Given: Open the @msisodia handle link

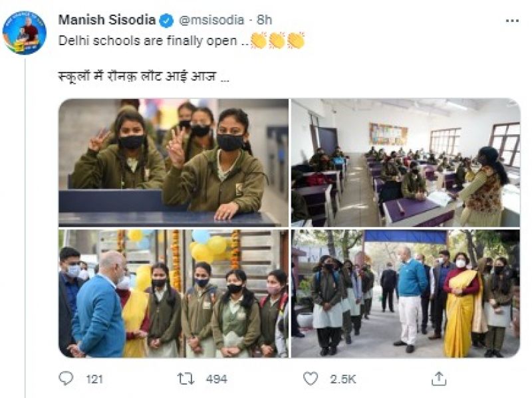Looking at the screenshot, I should pyautogui.click(x=212, y=21).
